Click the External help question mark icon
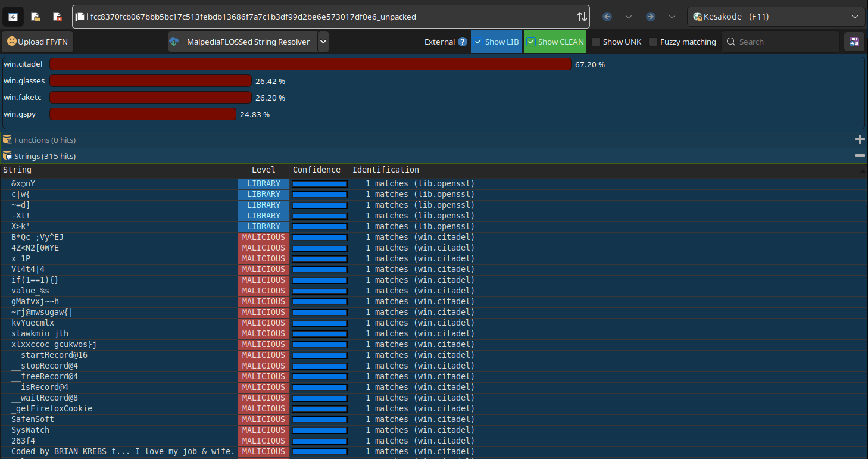Screen dimensions: 868x459 [x=463, y=42]
